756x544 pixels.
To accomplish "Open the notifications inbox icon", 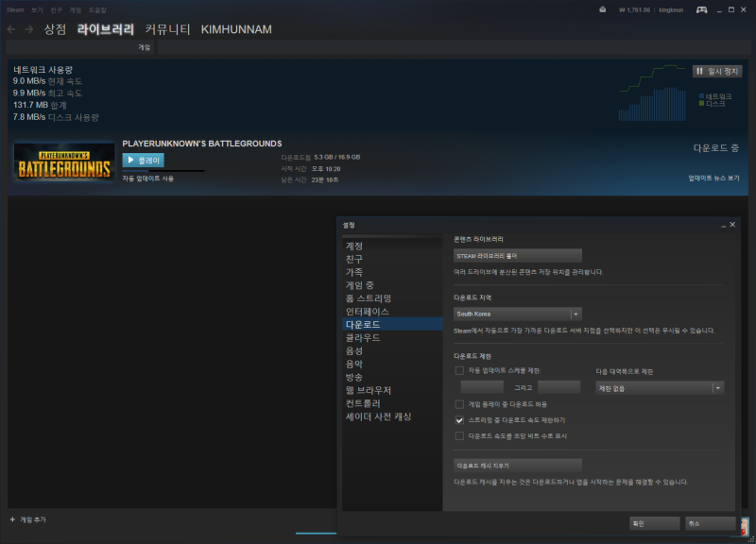I will (602, 9).
